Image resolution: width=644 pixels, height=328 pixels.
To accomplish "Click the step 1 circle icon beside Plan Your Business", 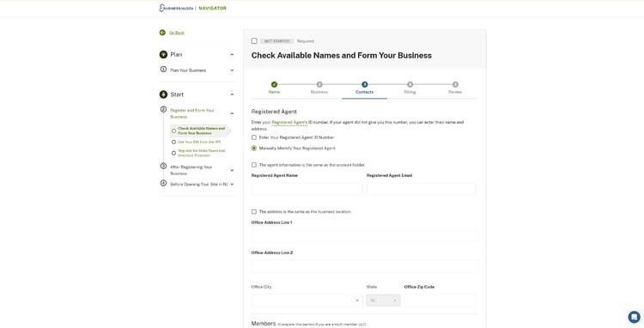I will [163, 70].
